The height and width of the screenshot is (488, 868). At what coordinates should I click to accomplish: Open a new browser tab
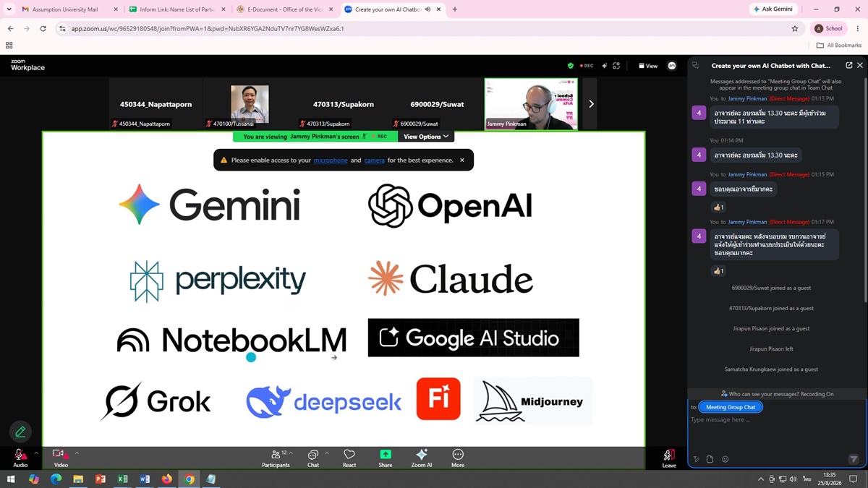point(455,9)
